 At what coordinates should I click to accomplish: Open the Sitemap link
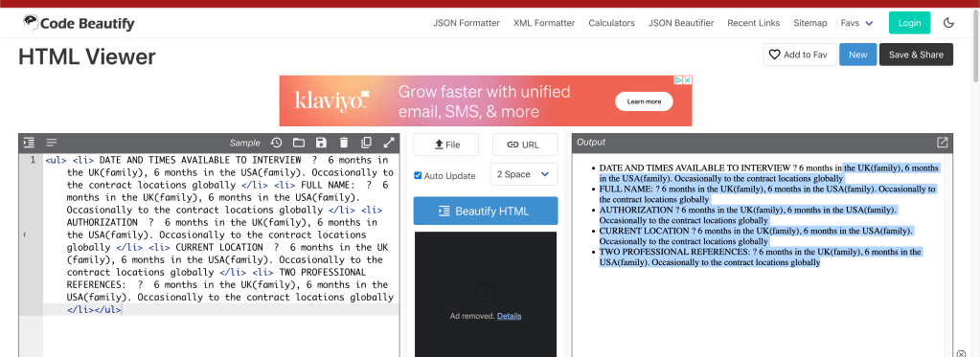(810, 23)
